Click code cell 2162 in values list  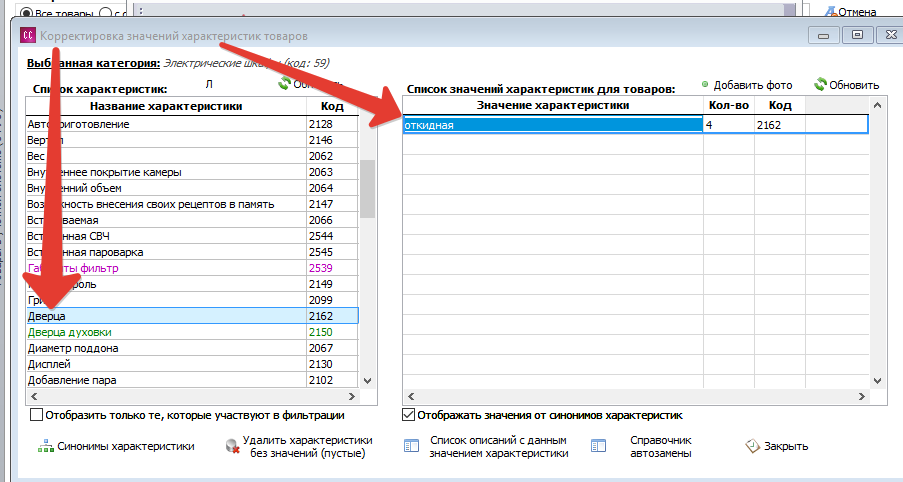[x=780, y=125]
